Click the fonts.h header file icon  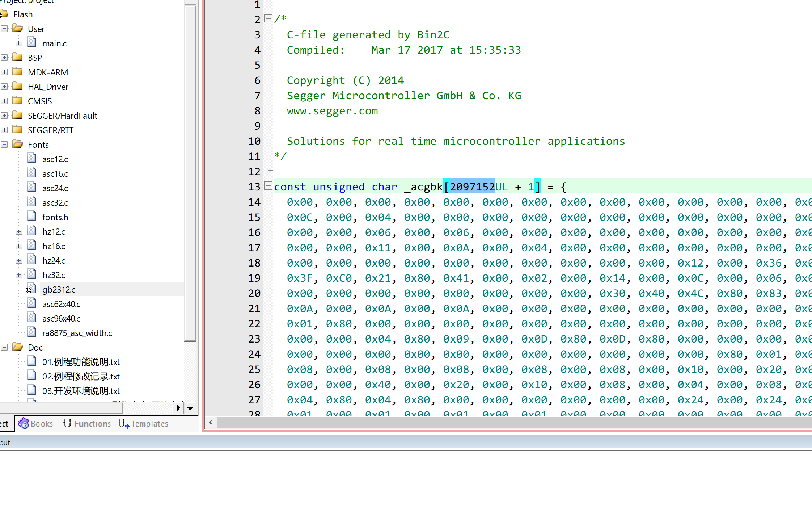(x=32, y=216)
